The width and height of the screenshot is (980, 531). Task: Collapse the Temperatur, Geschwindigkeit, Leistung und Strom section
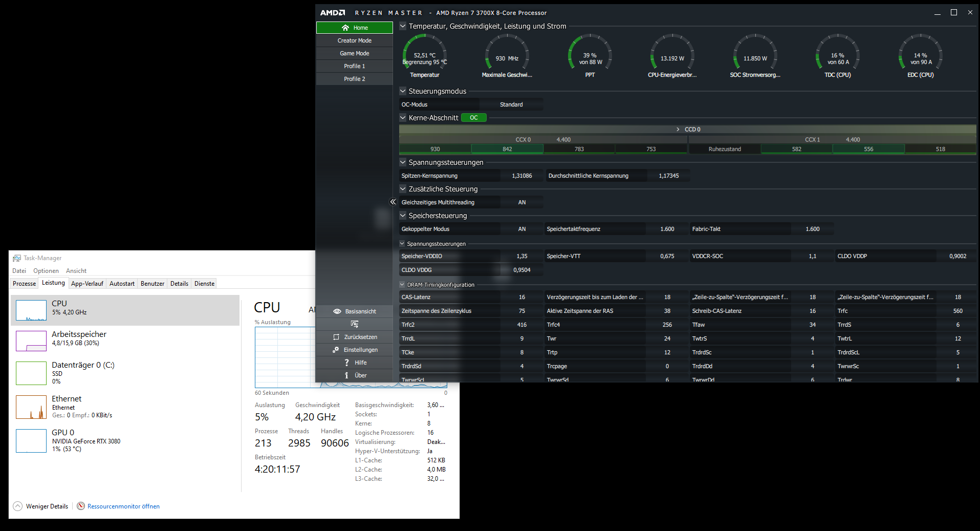[x=403, y=26]
